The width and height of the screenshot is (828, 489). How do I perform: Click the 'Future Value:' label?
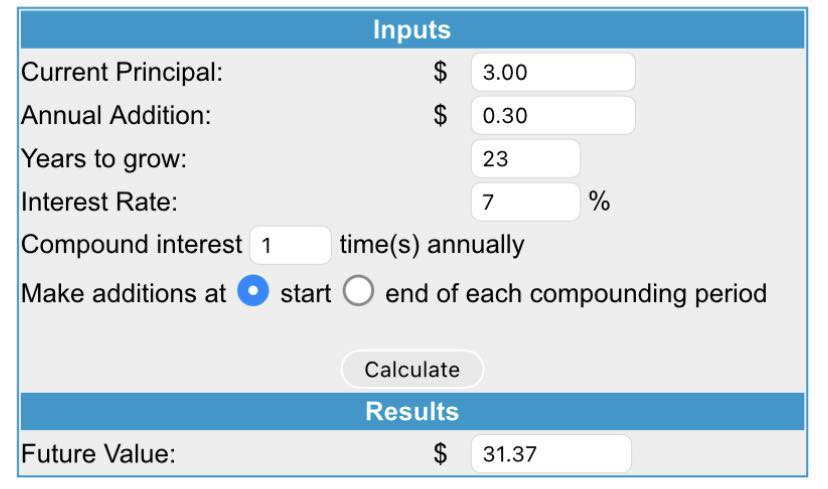pos(98,454)
